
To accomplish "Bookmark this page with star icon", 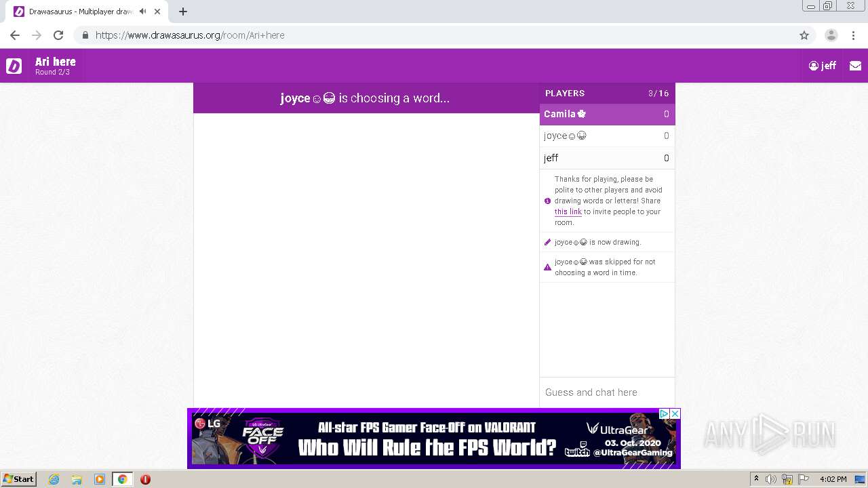I will tap(804, 35).
